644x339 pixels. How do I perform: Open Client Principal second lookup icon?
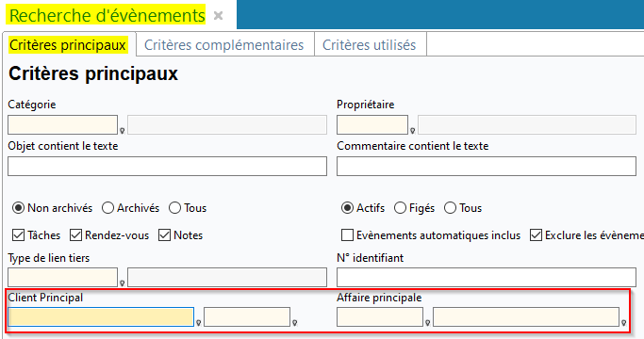pyautogui.click(x=294, y=323)
